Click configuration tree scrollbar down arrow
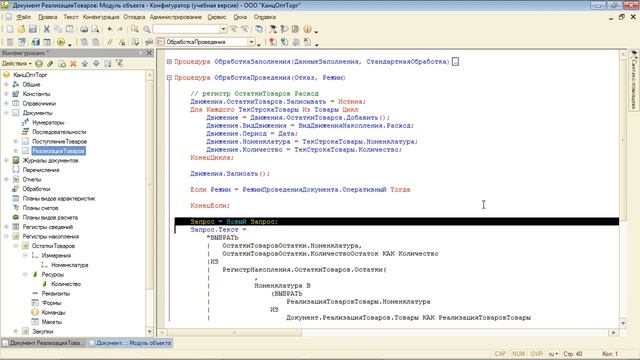 tap(149, 331)
